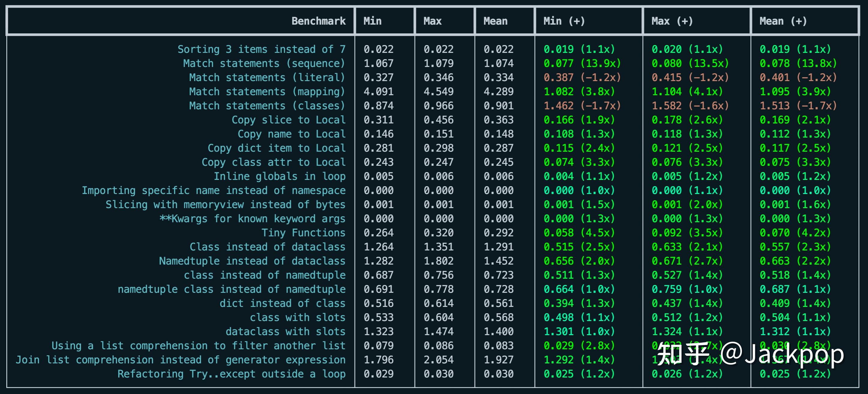
Task: Click 'Match statements (literal)' benchmark name
Action: (267, 77)
